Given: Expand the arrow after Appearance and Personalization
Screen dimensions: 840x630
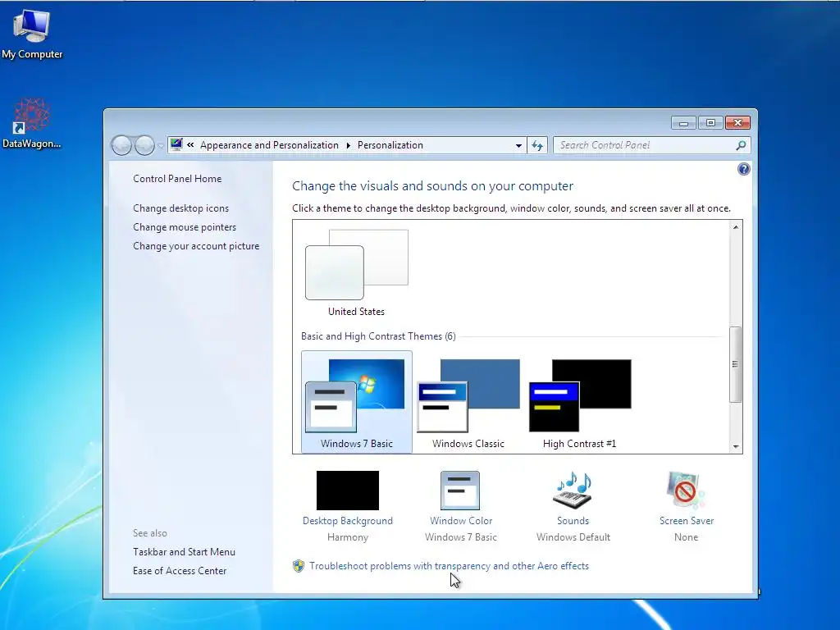Looking at the screenshot, I should click(348, 145).
